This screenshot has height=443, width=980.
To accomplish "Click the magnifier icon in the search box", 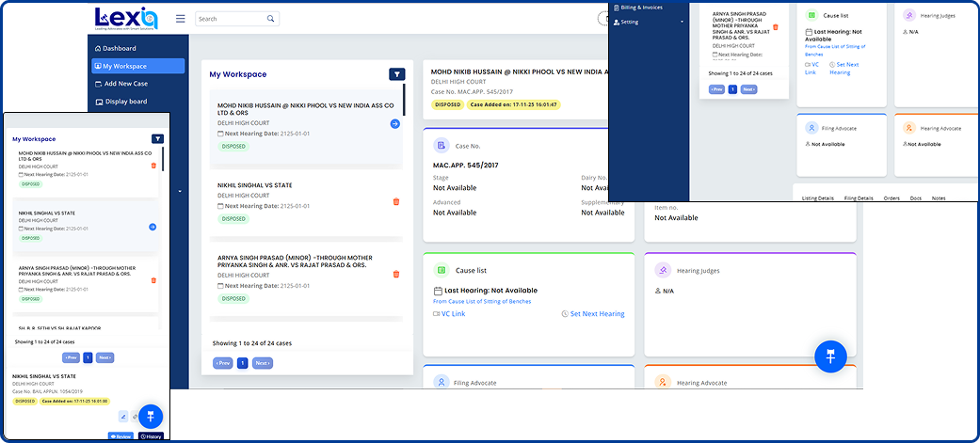I will 271,19.
